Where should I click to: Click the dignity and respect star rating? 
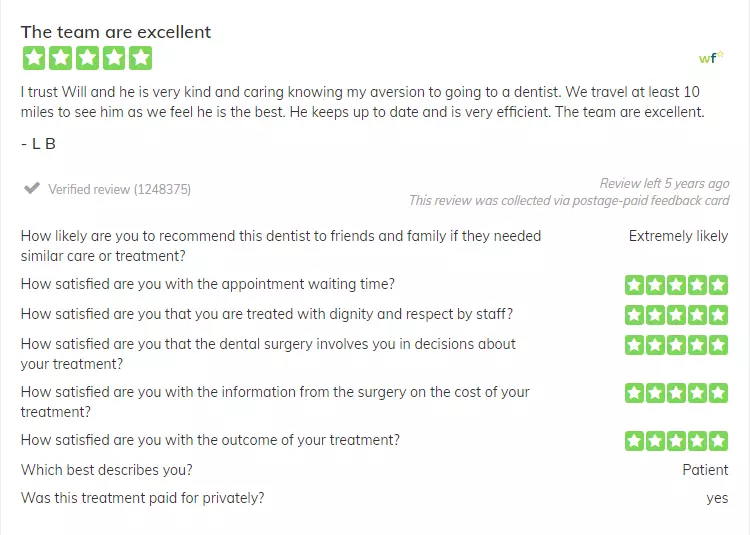(676, 315)
